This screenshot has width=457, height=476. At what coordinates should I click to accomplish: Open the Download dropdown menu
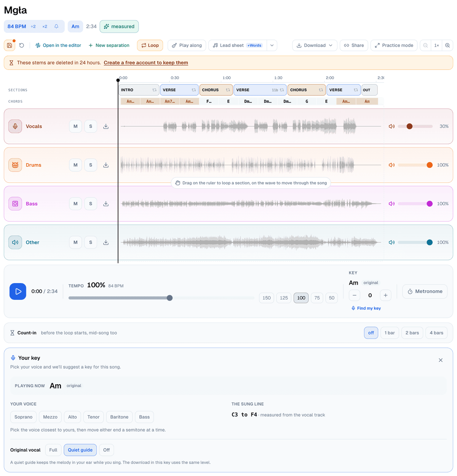[315, 45]
